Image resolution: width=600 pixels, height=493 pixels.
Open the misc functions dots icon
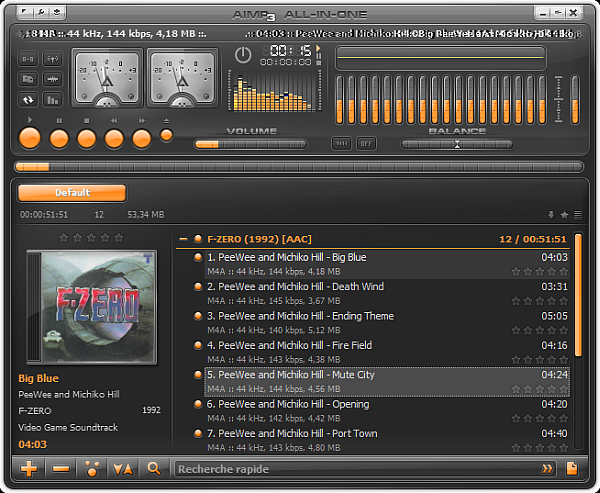[x=92, y=469]
